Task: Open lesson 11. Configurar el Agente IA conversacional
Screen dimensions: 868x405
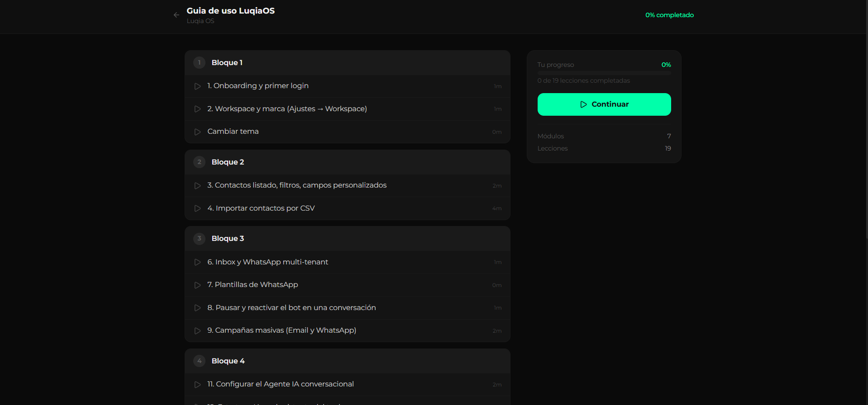Action: click(x=348, y=385)
